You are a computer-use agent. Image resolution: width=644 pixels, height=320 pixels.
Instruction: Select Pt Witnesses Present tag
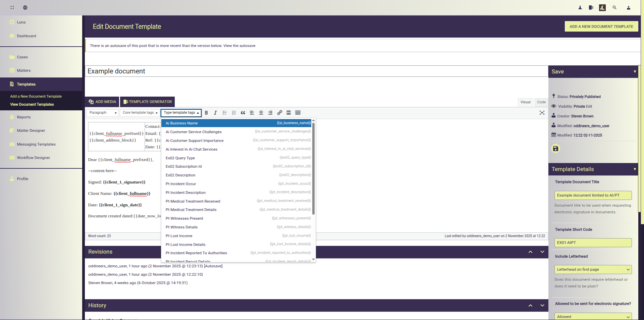point(184,218)
